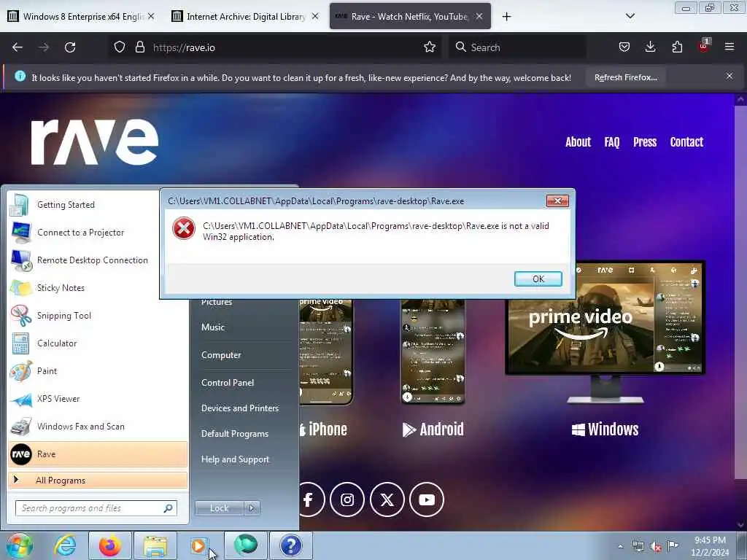Open the Pocket save icon
Screen dimensions: 747x560
624,47
